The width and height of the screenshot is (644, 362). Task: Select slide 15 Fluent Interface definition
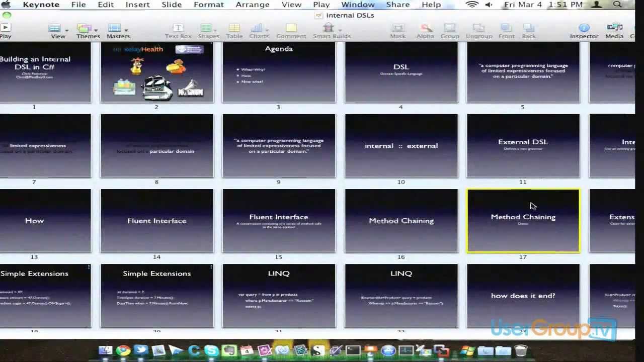point(279,221)
